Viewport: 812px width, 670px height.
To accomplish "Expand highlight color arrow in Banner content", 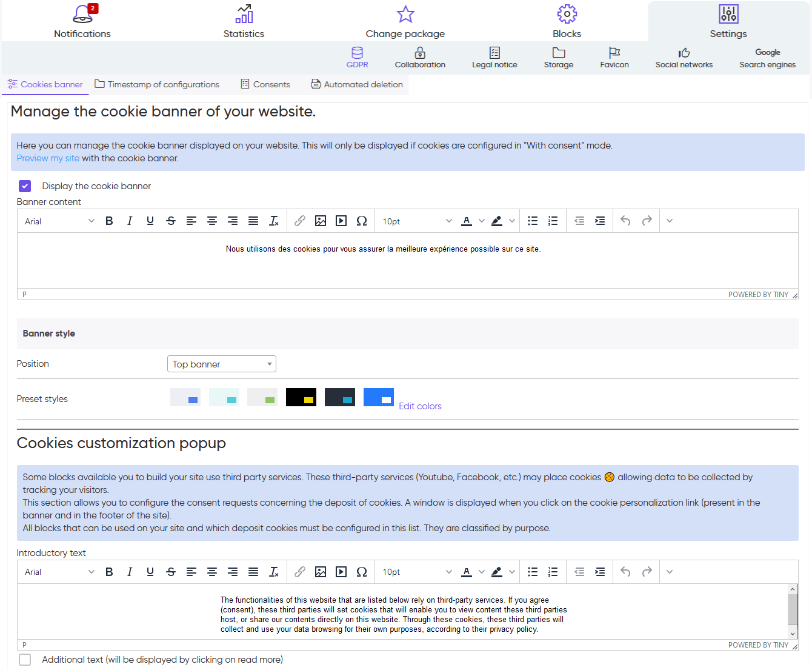I will (x=512, y=221).
